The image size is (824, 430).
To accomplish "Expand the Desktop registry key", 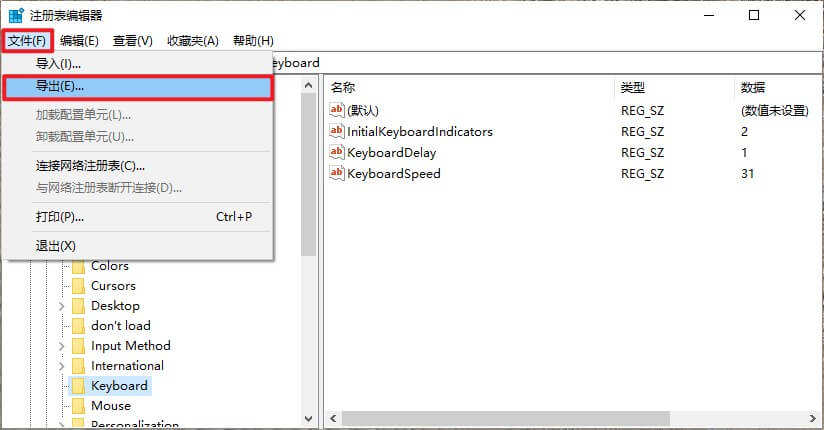I will (62, 306).
